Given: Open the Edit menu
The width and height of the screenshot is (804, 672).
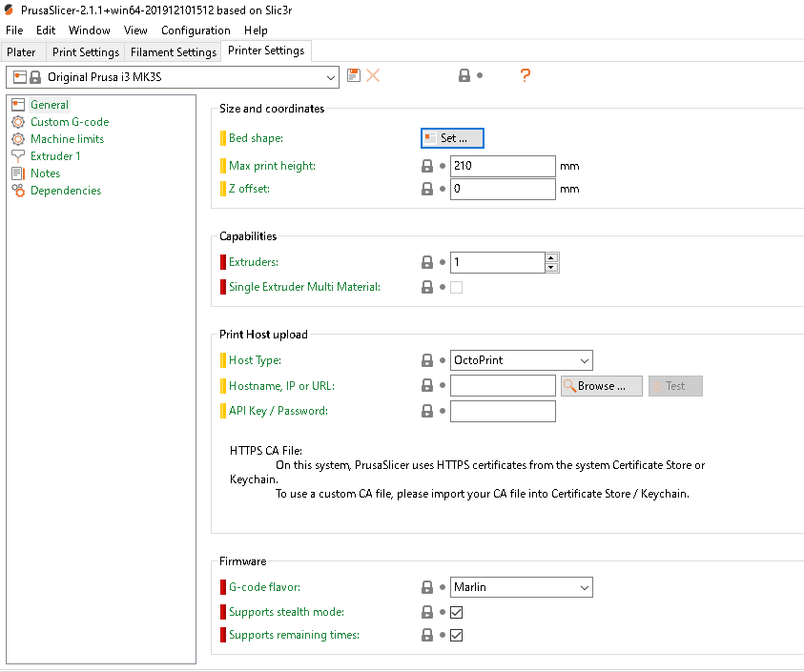Looking at the screenshot, I should (x=46, y=31).
